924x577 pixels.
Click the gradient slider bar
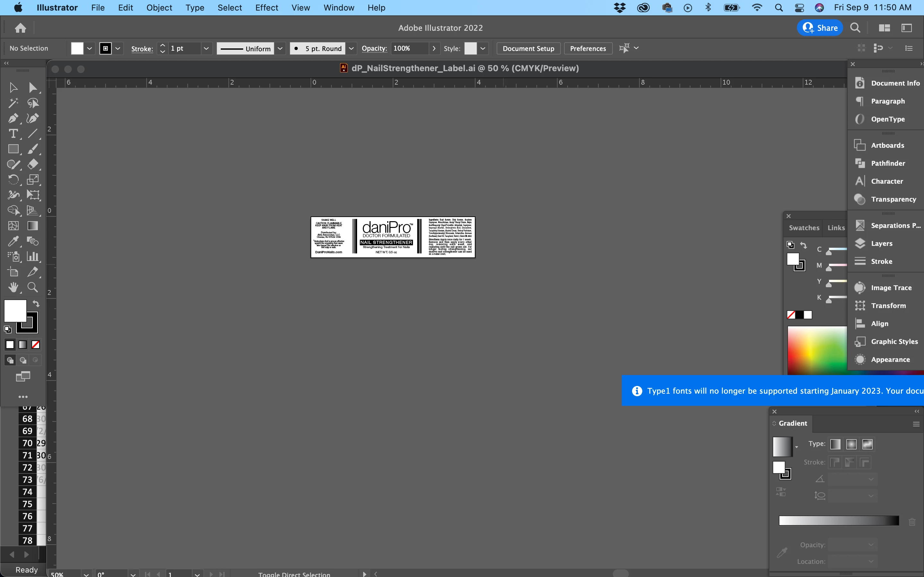pos(838,521)
